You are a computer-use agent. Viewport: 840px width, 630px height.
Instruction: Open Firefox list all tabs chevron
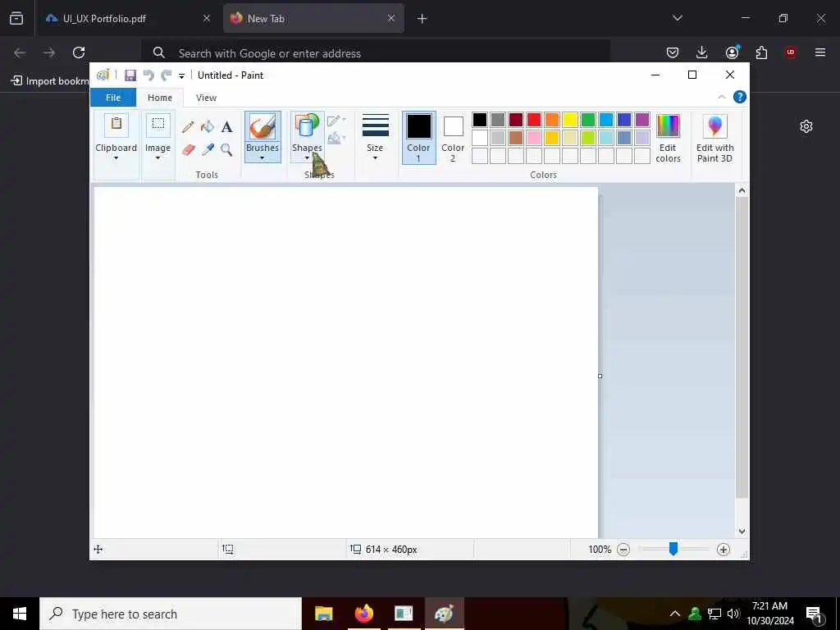click(677, 18)
